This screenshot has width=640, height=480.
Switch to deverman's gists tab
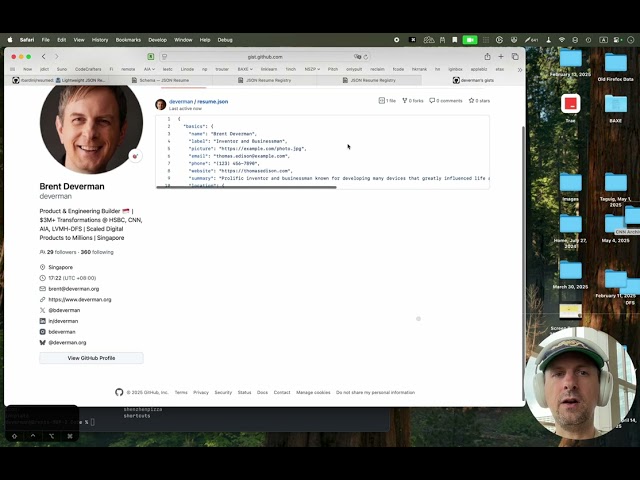pyautogui.click(x=473, y=80)
